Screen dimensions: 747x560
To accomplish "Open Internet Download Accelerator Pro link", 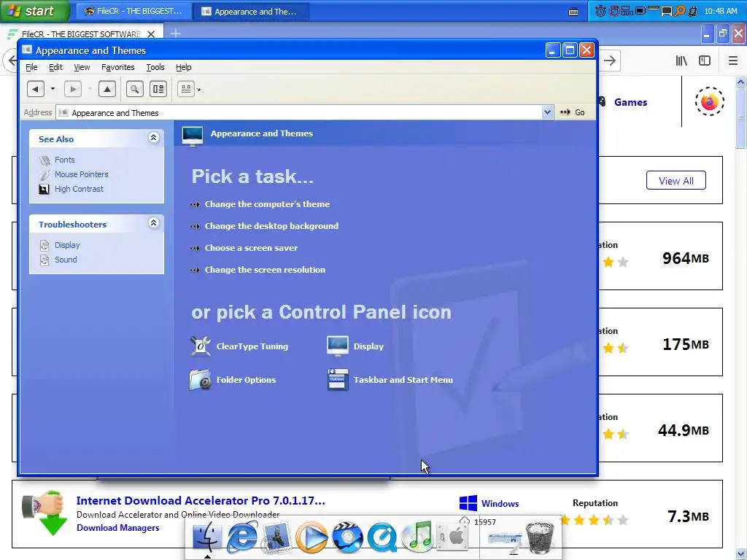I will click(201, 500).
